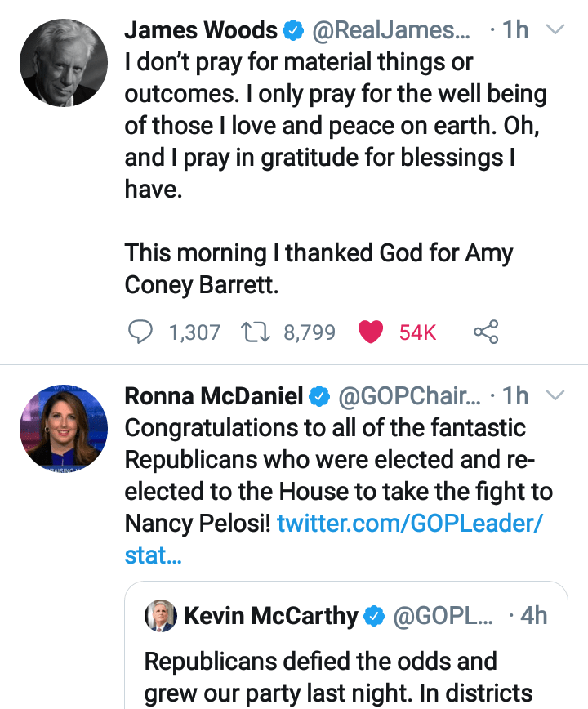
Task: Expand options menu on Ronna McDaniel's tweet
Action: point(555,395)
